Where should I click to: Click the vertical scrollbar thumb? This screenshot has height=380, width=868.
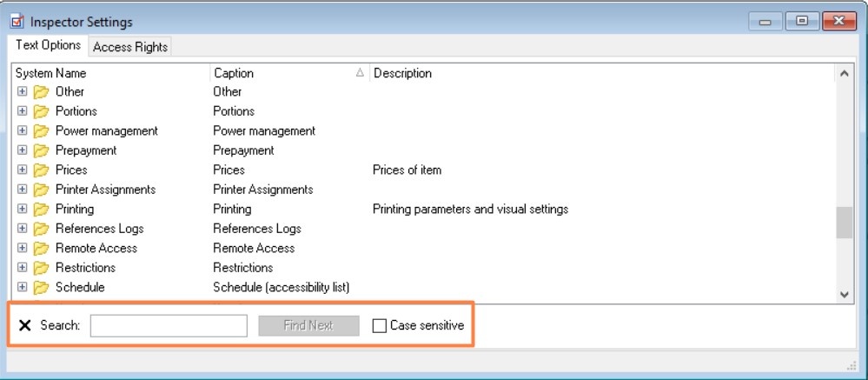click(844, 223)
